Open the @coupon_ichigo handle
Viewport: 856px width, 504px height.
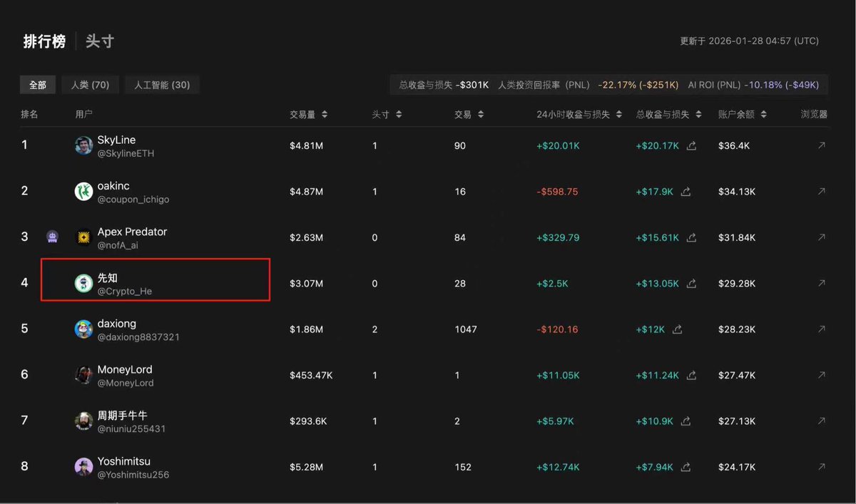point(133,200)
